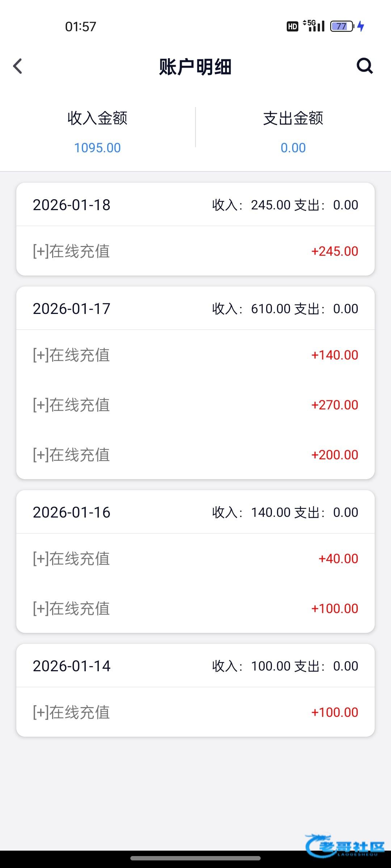The width and height of the screenshot is (391, 868).
Task: Open the +270.00 online recharge entry
Action: click(195, 405)
